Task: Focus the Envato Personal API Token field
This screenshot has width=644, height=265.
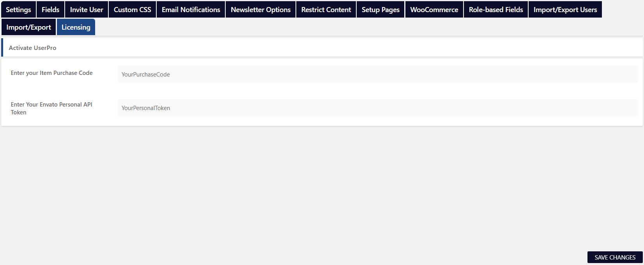Action: pos(377,108)
